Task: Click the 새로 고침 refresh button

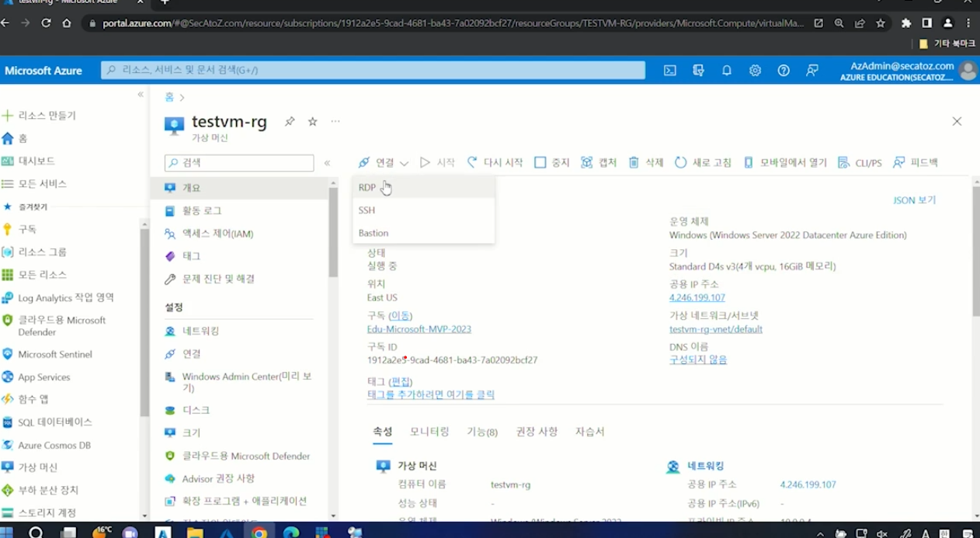Action: click(704, 163)
